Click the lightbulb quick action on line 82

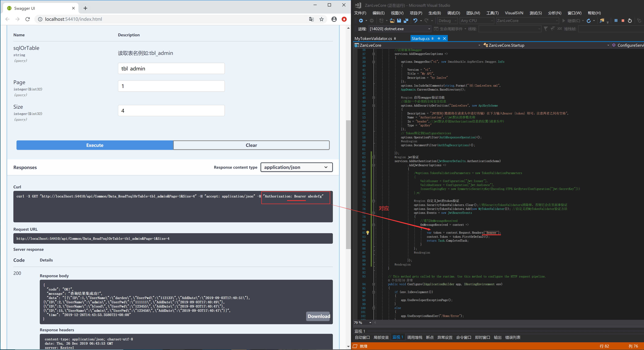[367, 233]
